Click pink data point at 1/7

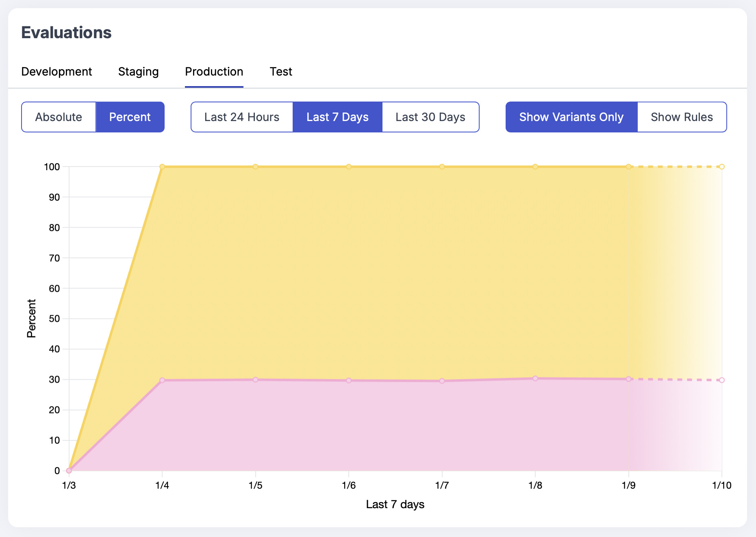pos(442,381)
